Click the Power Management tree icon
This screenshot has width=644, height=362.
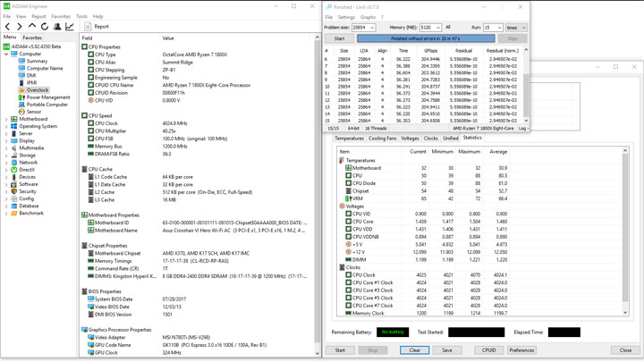(x=21, y=97)
